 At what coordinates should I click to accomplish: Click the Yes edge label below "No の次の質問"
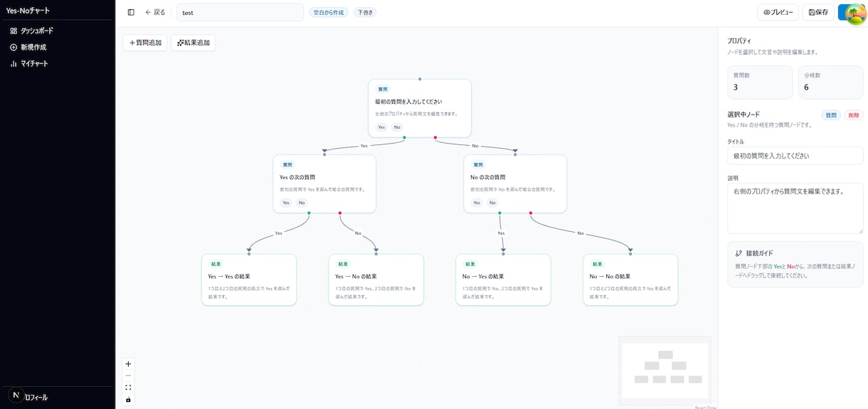pos(501,233)
